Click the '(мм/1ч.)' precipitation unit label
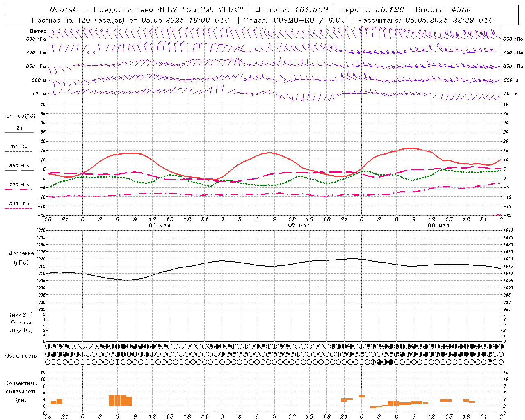 click(x=21, y=330)
